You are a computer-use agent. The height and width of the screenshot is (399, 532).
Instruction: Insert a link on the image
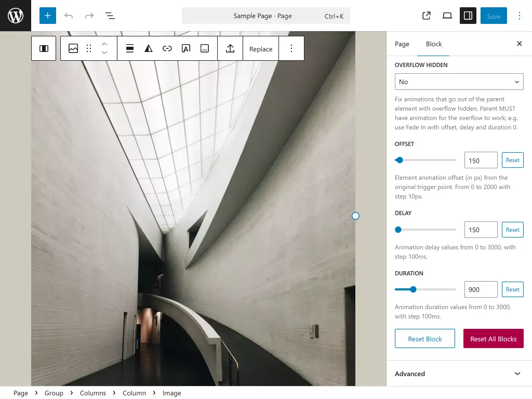click(x=167, y=48)
